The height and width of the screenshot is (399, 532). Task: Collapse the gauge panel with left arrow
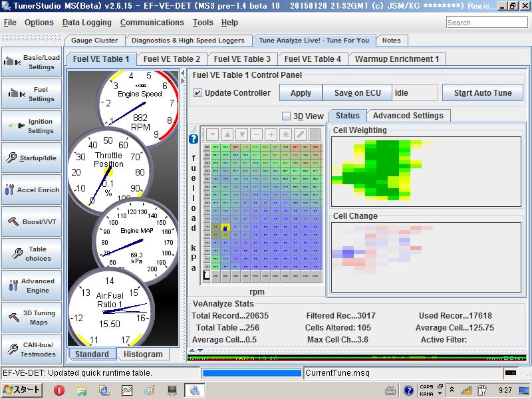pos(183,73)
